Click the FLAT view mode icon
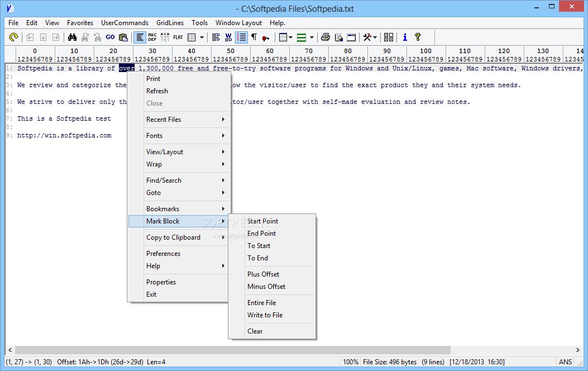This screenshot has height=371, width=588. click(x=178, y=37)
